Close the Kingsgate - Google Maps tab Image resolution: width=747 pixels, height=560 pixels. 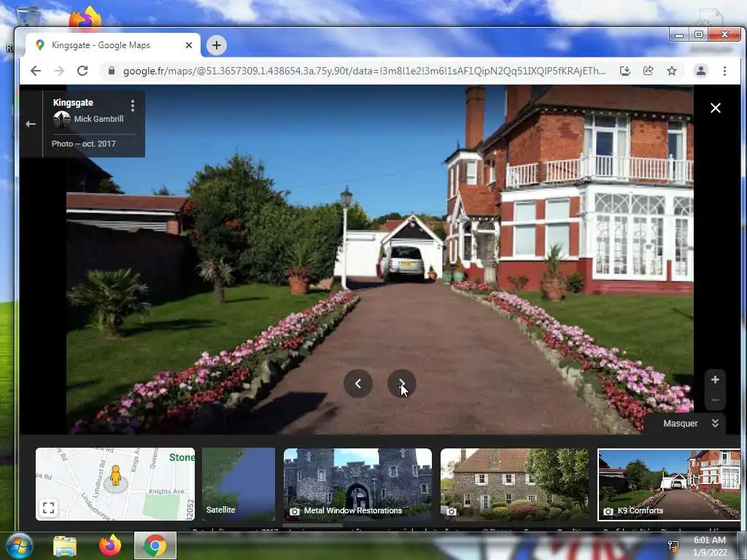click(189, 45)
